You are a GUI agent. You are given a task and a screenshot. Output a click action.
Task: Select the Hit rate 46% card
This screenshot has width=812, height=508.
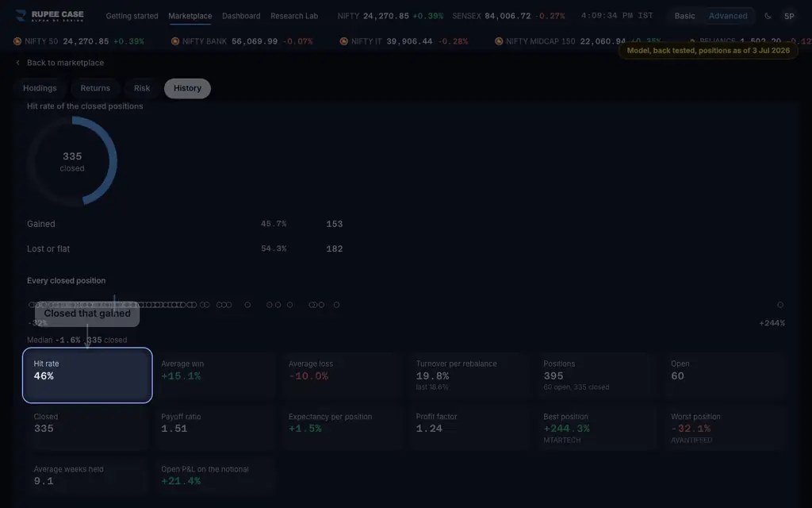pos(87,375)
